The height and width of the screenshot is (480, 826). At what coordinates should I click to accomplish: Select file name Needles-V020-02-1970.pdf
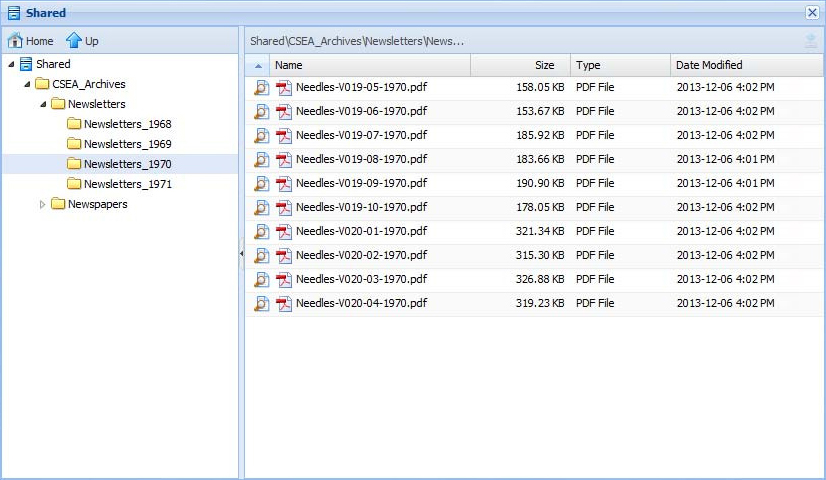pos(361,255)
